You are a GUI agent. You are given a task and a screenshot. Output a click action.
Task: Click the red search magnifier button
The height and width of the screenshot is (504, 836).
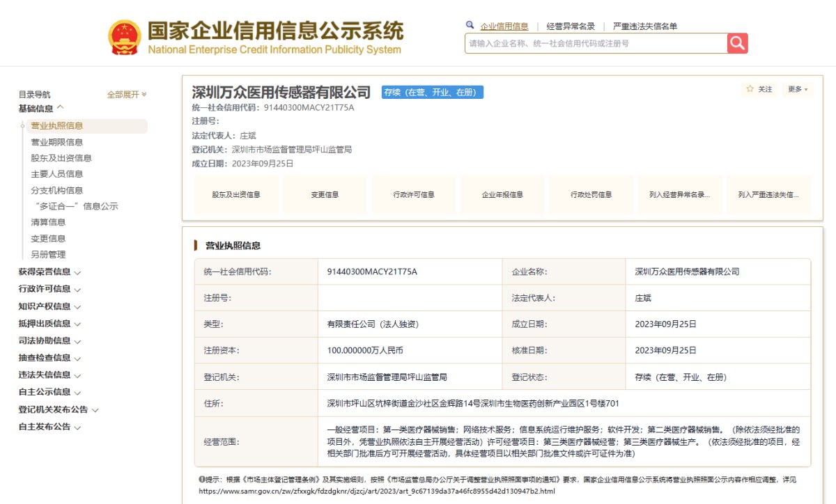pyautogui.click(x=737, y=43)
